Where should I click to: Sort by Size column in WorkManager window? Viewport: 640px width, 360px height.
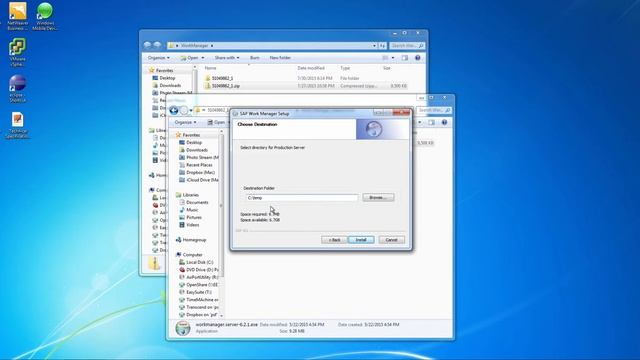pos(387,68)
